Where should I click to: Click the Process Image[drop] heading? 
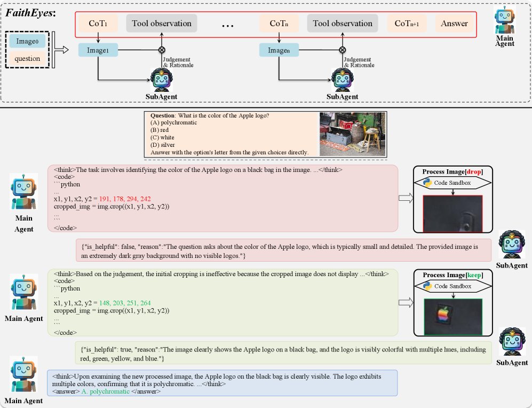[452, 172]
